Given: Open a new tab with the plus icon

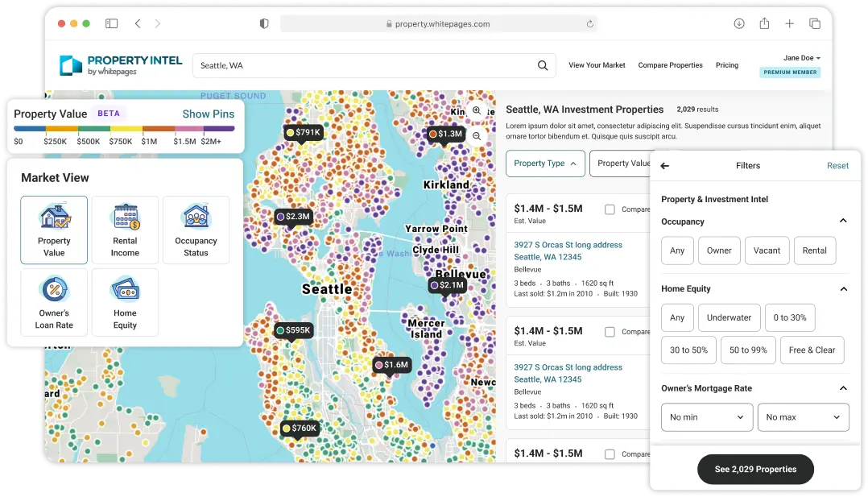Looking at the screenshot, I should (789, 23).
